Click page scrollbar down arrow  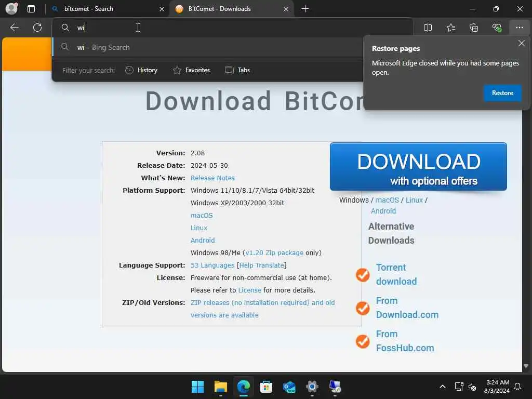526,366
